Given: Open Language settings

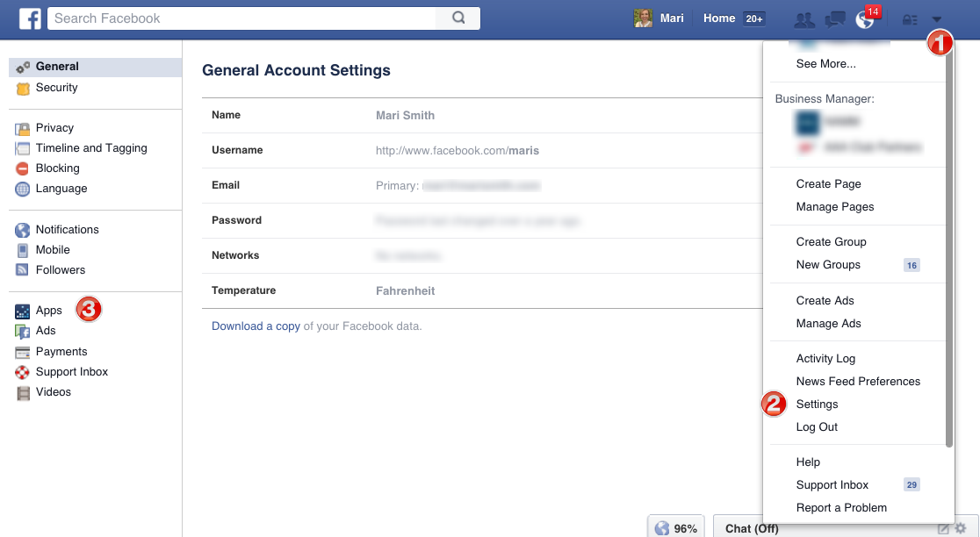Looking at the screenshot, I should [x=61, y=189].
